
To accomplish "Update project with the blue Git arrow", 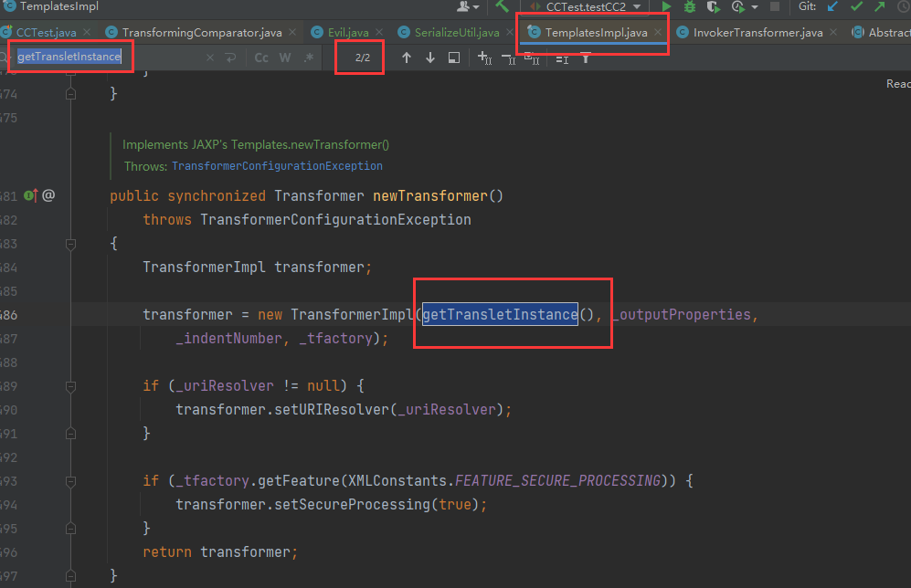I will click(832, 6).
